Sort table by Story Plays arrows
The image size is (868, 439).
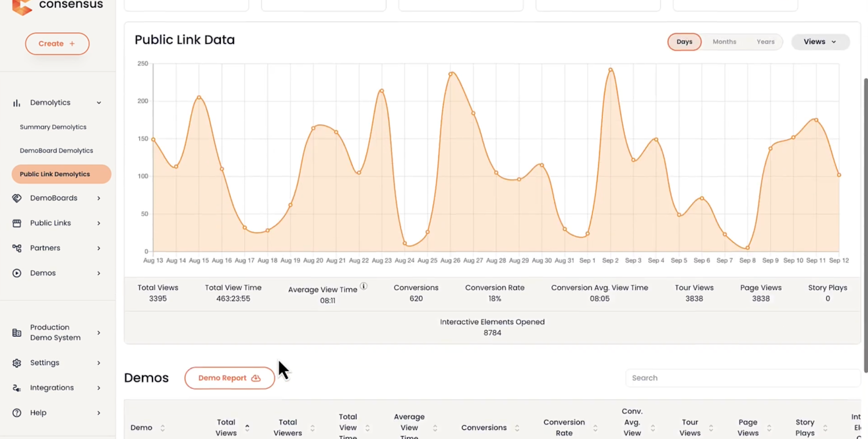825,428
